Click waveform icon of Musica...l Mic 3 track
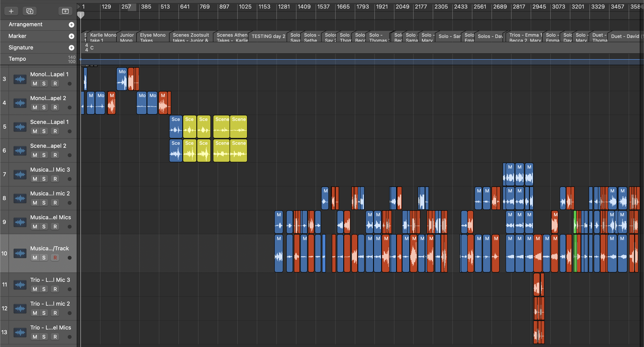 pos(20,175)
